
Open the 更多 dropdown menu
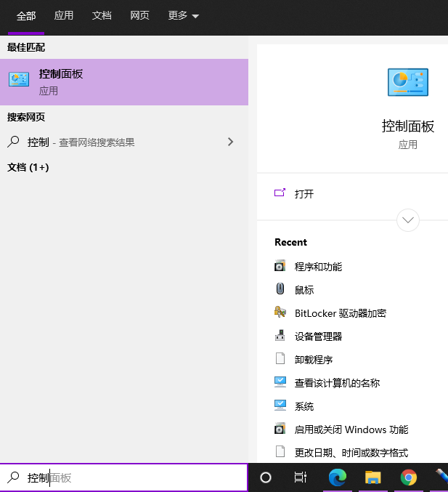184,15
